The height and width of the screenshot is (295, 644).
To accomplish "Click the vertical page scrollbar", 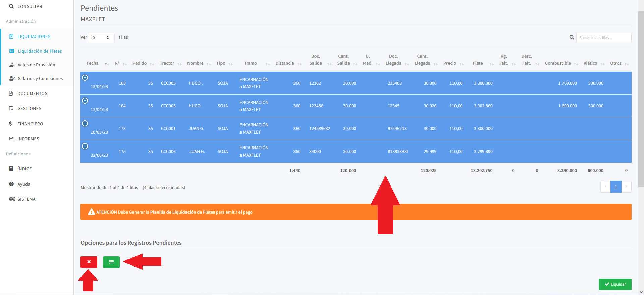I will (641, 101).
